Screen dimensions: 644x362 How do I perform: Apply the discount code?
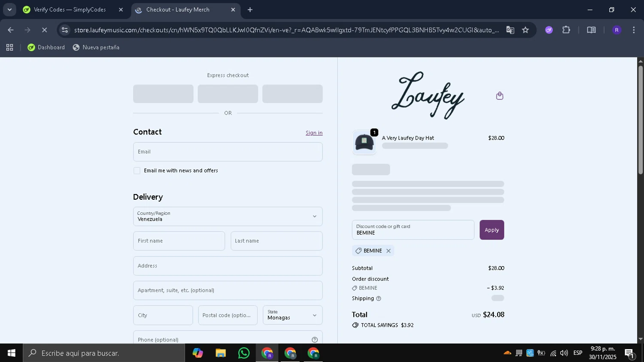pyautogui.click(x=492, y=230)
